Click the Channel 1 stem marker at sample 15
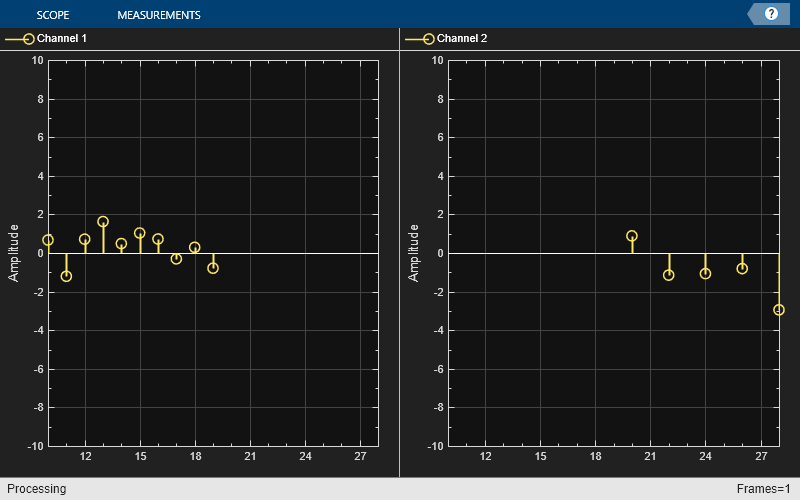This screenshot has height=500, width=800. pos(140,233)
